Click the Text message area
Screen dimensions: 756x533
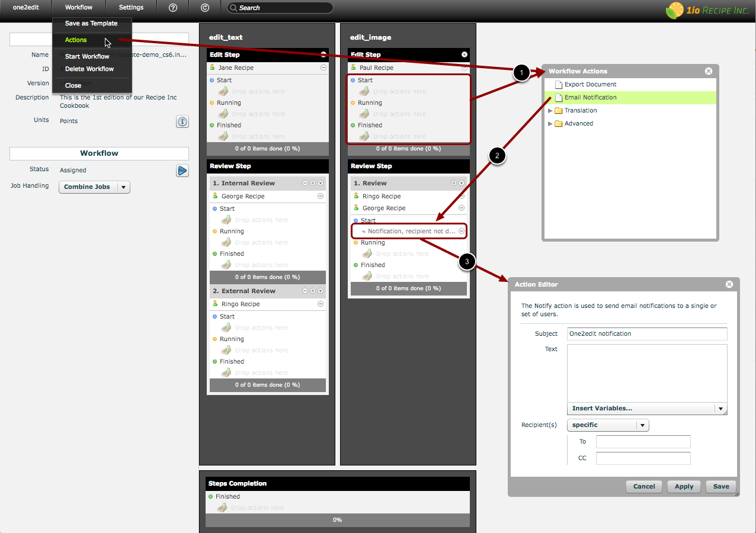(647, 374)
